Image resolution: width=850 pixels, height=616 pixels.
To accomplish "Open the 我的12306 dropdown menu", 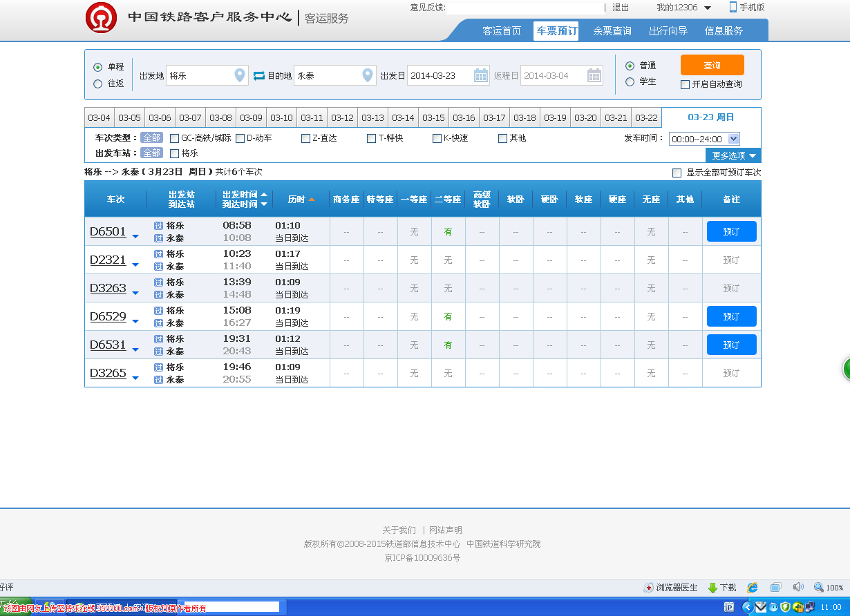I will point(683,8).
